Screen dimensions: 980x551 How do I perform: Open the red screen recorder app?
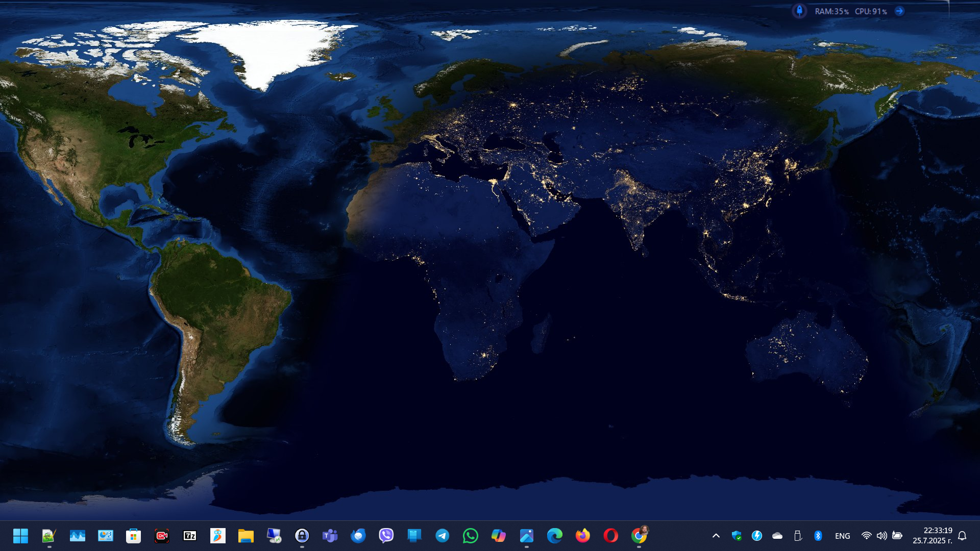point(161,536)
